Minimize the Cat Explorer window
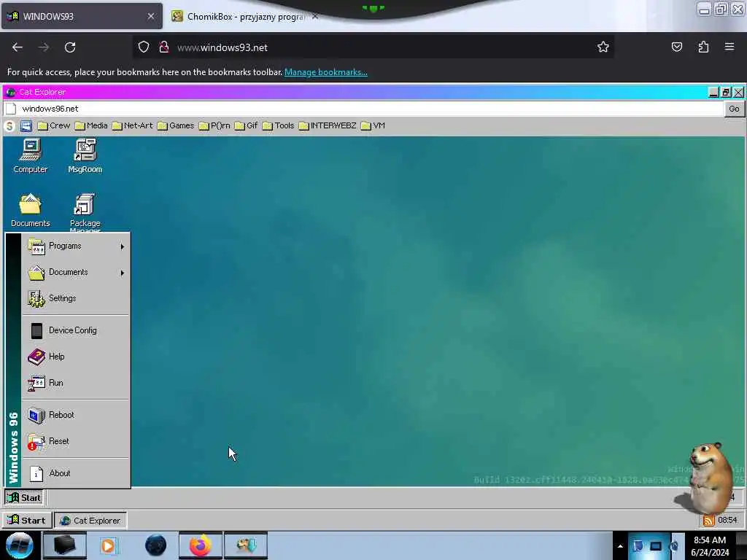This screenshot has width=747, height=560. [x=713, y=93]
